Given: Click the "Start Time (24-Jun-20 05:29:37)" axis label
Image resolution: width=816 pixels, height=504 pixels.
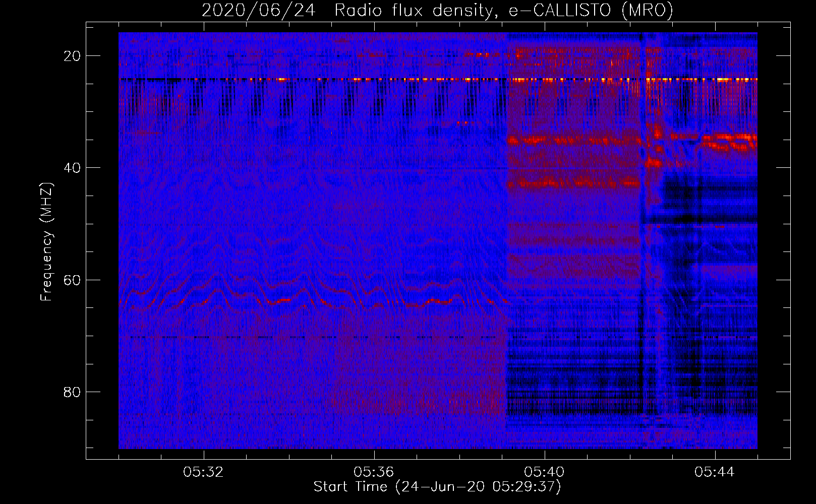Looking at the screenshot, I should [x=437, y=487].
